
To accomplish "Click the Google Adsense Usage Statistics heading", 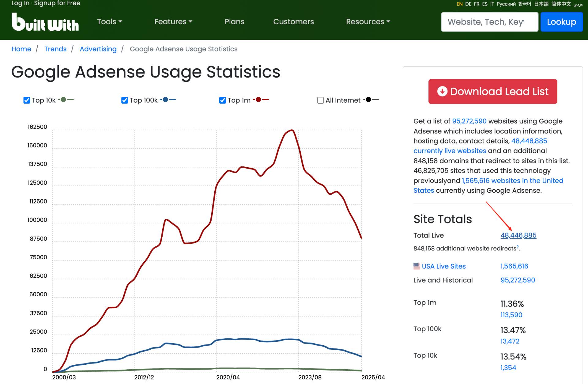I will pyautogui.click(x=146, y=72).
